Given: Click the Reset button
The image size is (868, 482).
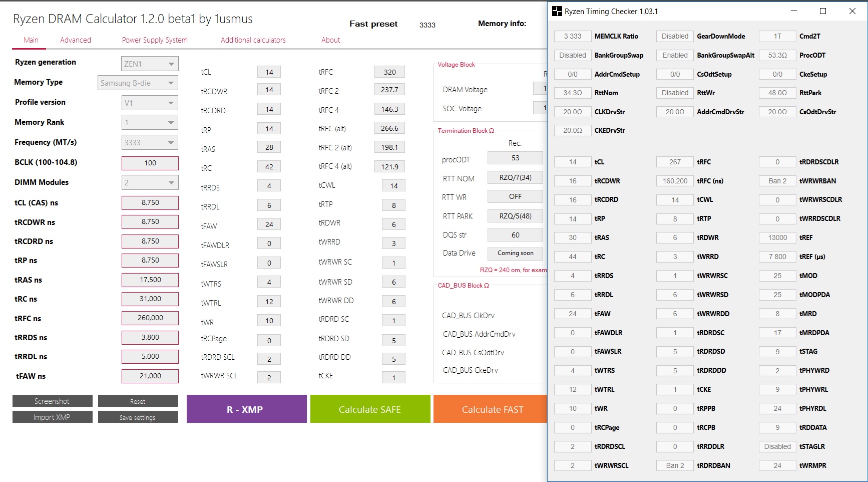Looking at the screenshot, I should pos(138,401).
